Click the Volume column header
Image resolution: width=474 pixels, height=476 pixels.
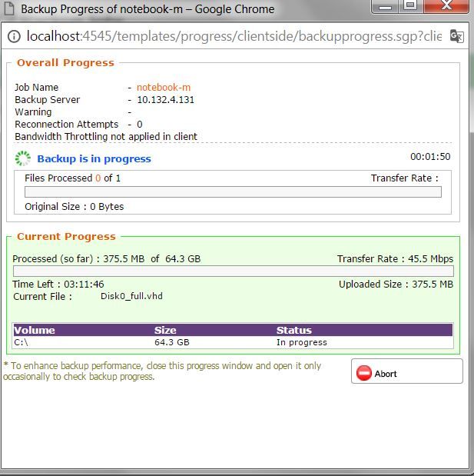(35, 330)
